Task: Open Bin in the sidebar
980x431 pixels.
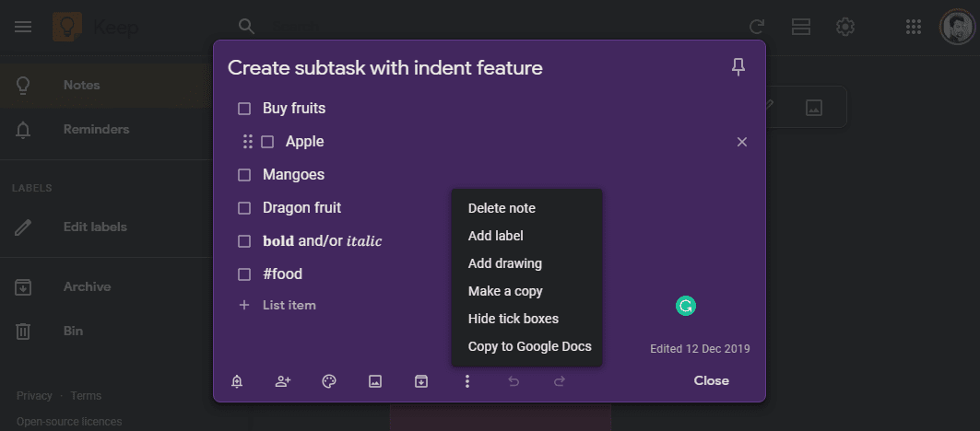Action: tap(106, 331)
